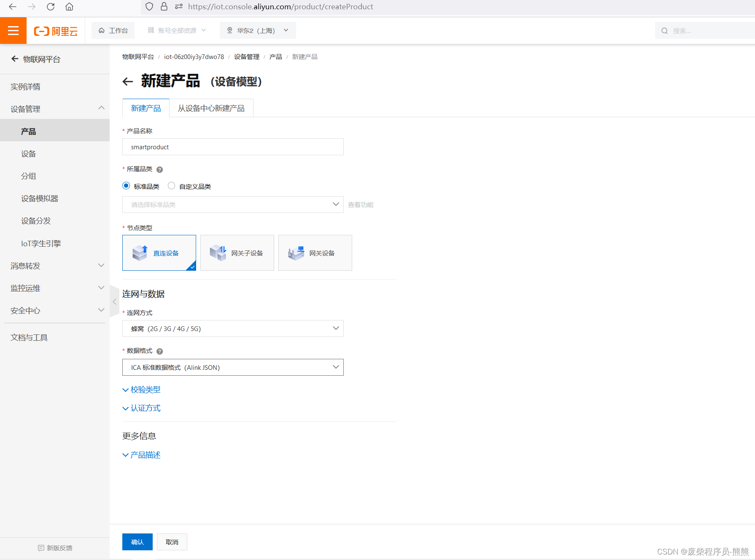Select the 自定义品类 radio button
The height and width of the screenshot is (560, 755).
click(171, 186)
